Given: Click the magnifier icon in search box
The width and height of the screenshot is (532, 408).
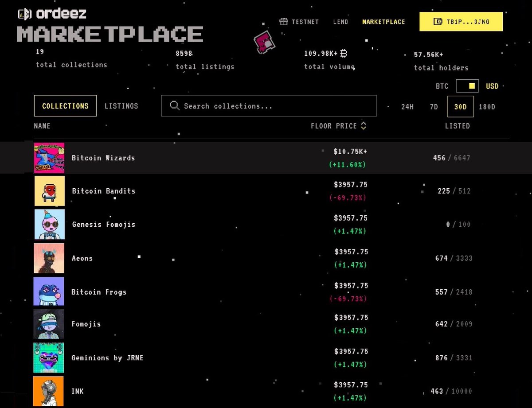Looking at the screenshot, I should click(x=175, y=106).
